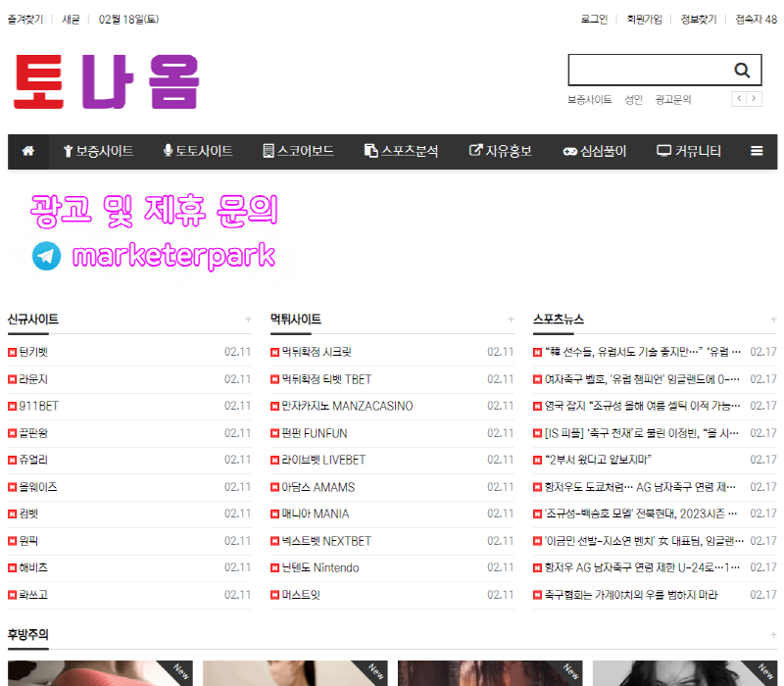
Task: Open the 보증사이트 menu
Action: [98, 151]
